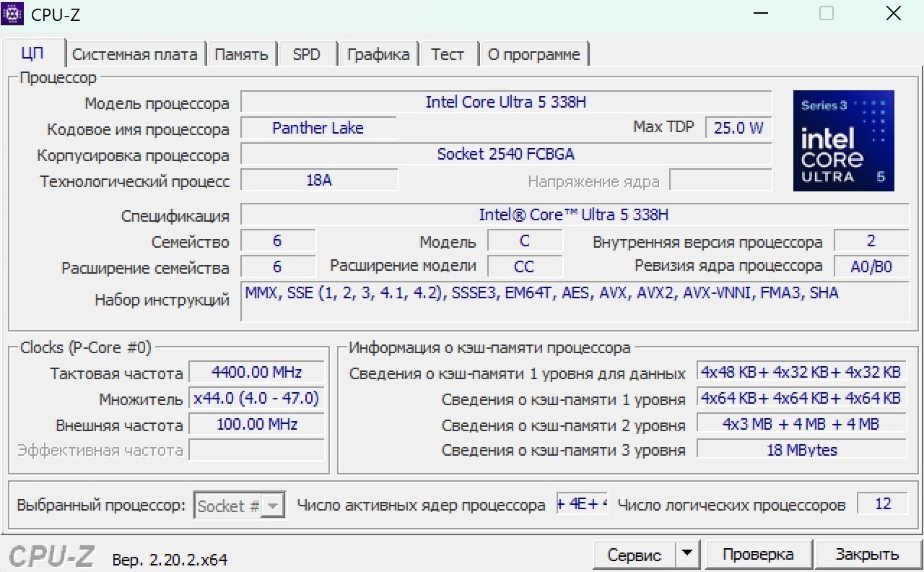Click the Max TDP label

[663, 127]
